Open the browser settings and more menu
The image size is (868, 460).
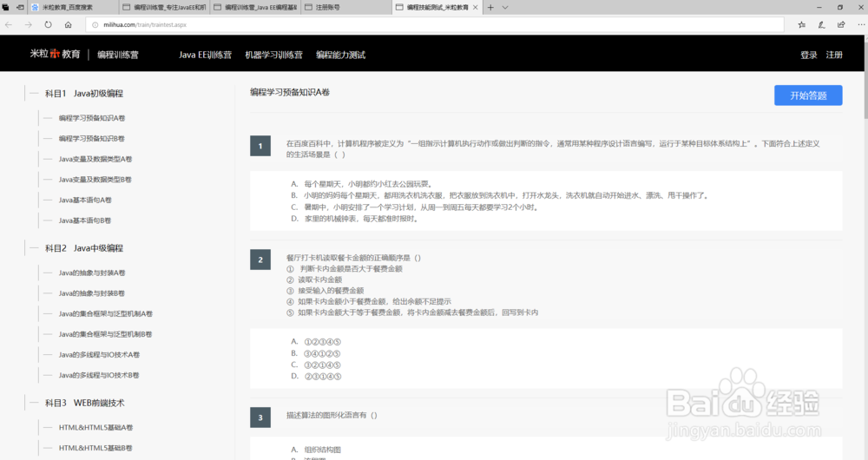[861, 24]
